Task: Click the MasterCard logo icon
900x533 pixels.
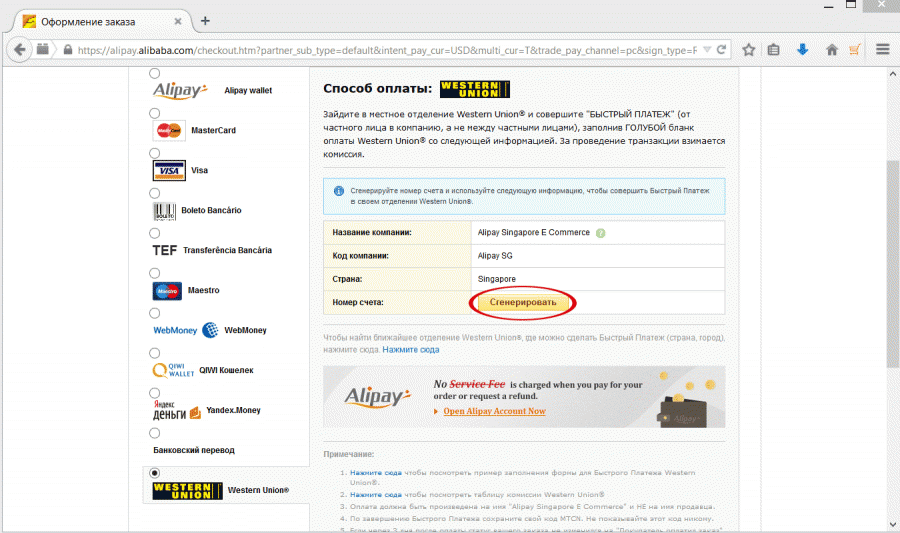Action: click(x=169, y=130)
